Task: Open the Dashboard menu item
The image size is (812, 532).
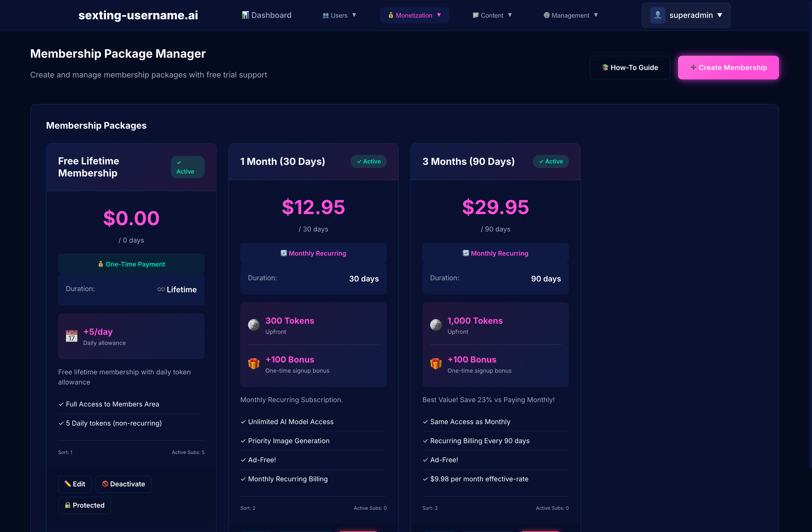Action: [267, 15]
